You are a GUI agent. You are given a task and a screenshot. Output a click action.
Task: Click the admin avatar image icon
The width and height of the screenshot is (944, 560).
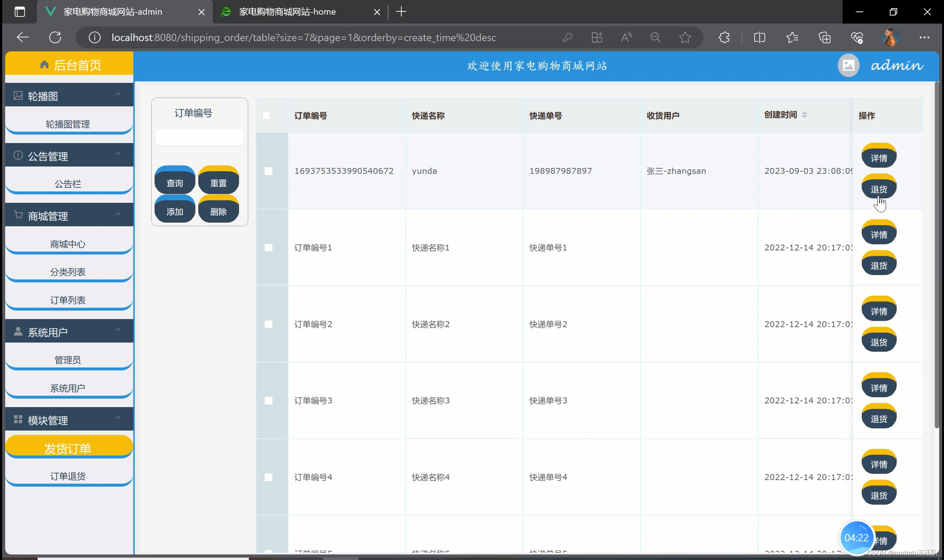tap(848, 66)
